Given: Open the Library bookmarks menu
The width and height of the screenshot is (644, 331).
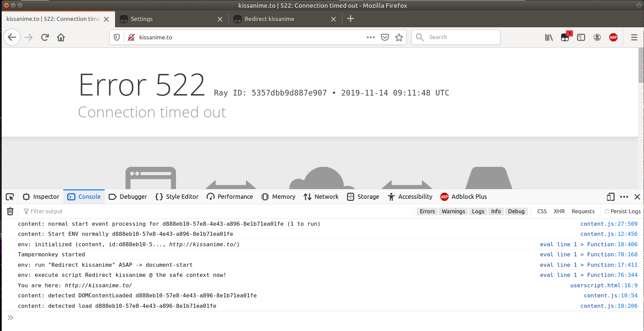Looking at the screenshot, I should pos(548,37).
